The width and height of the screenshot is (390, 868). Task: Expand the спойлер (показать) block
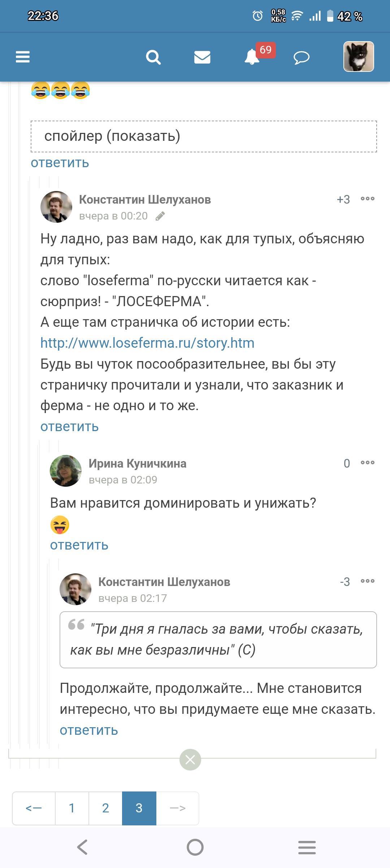click(x=203, y=136)
